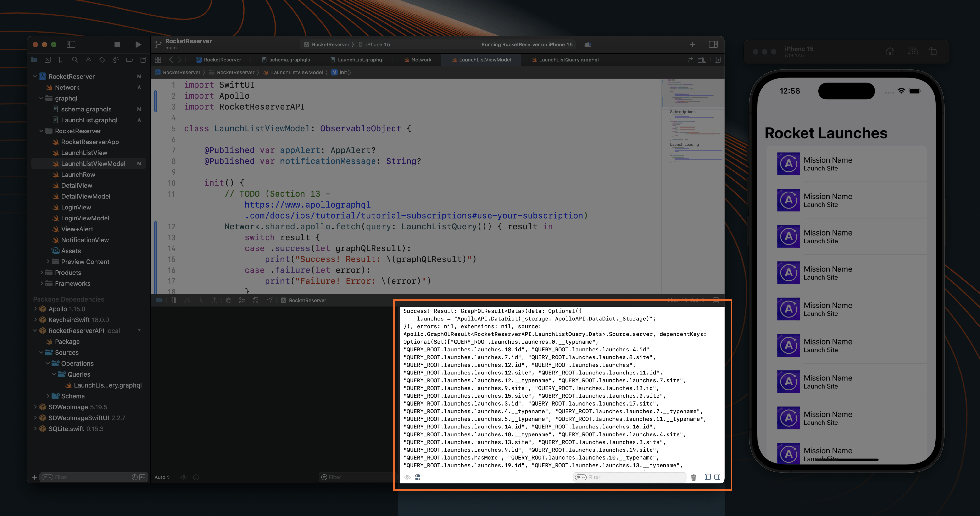980x516 pixels.
Task: Switch to the schema.graphqls tab
Action: coord(289,60)
